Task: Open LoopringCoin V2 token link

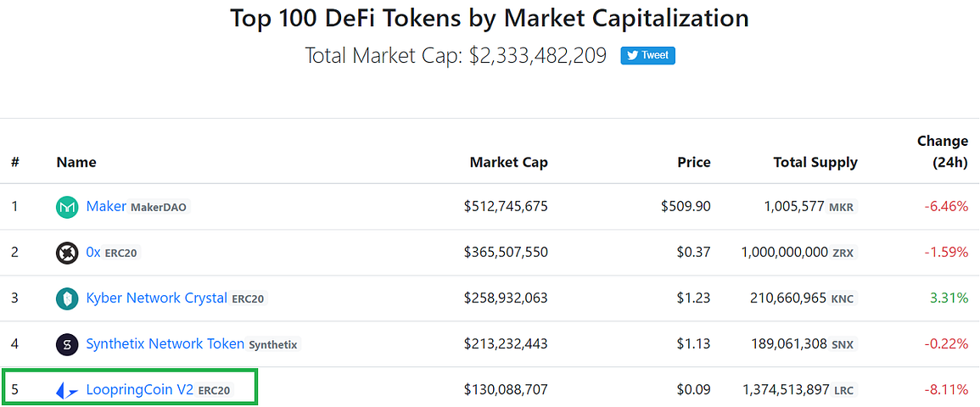Action: click(140, 390)
